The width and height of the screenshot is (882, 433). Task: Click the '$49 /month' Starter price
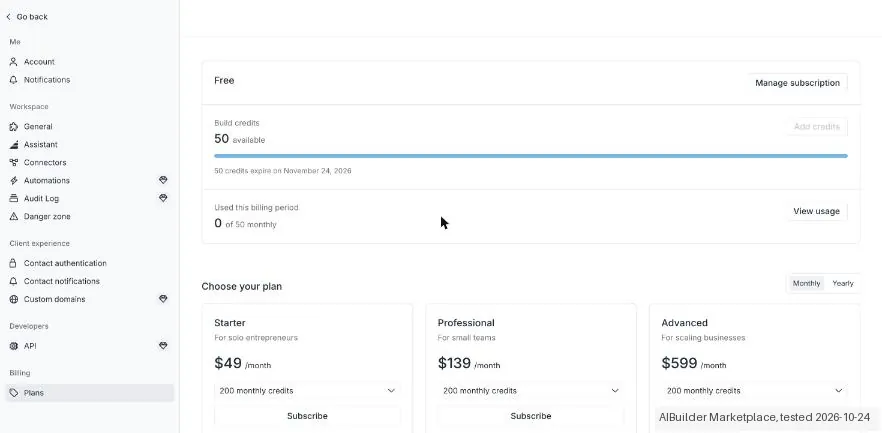pyautogui.click(x=242, y=363)
